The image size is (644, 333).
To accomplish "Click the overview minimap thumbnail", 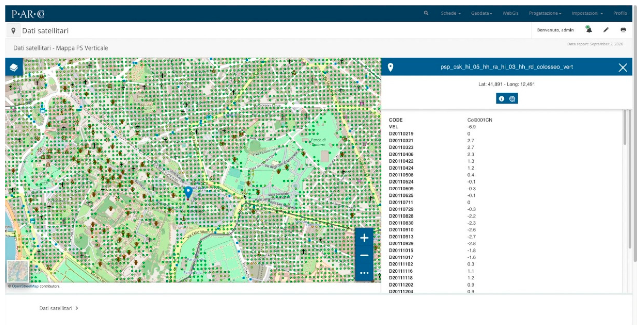I will click(x=17, y=272).
